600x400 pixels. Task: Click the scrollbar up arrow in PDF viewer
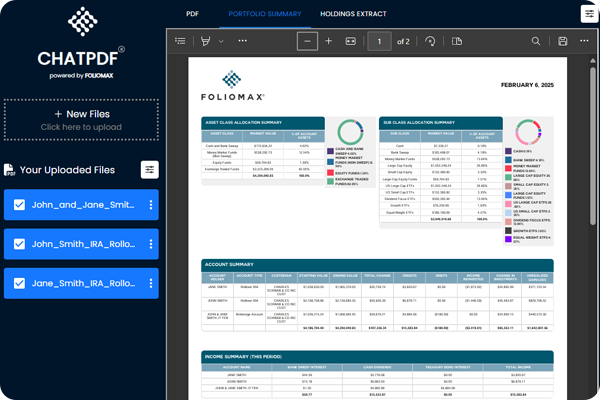(x=593, y=60)
